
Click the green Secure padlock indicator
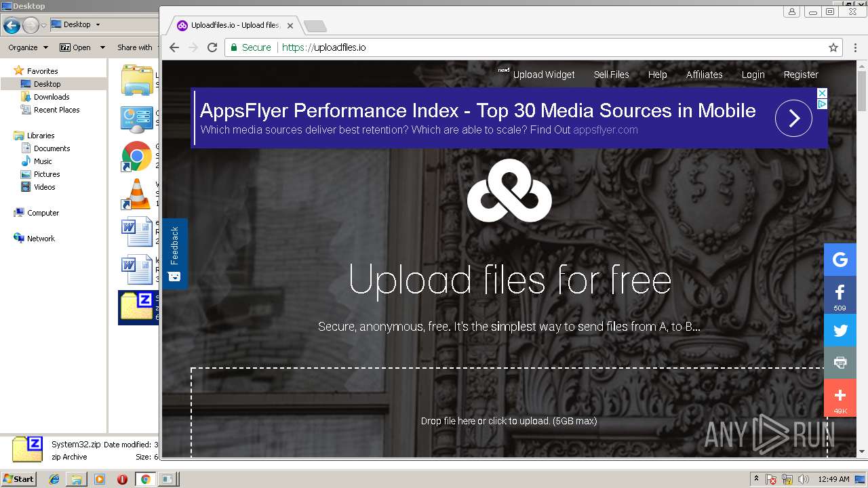[x=250, y=47]
